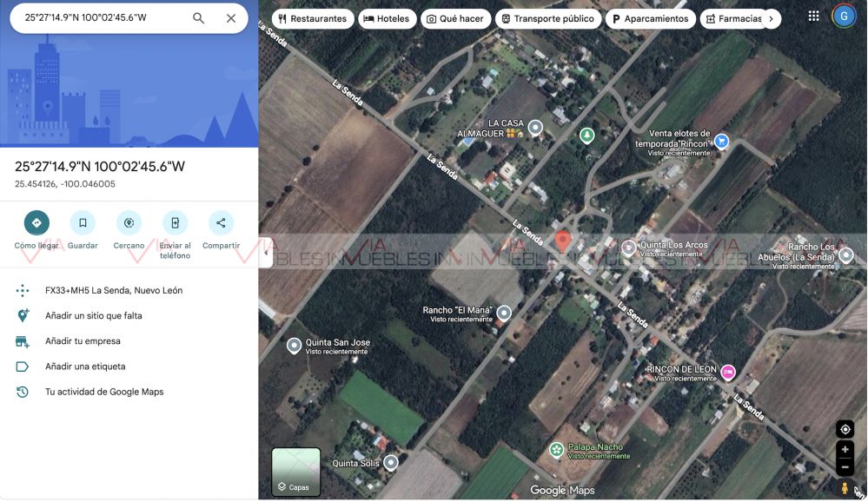Open the Google apps grid
This screenshot has height=502, width=868.
(x=813, y=17)
